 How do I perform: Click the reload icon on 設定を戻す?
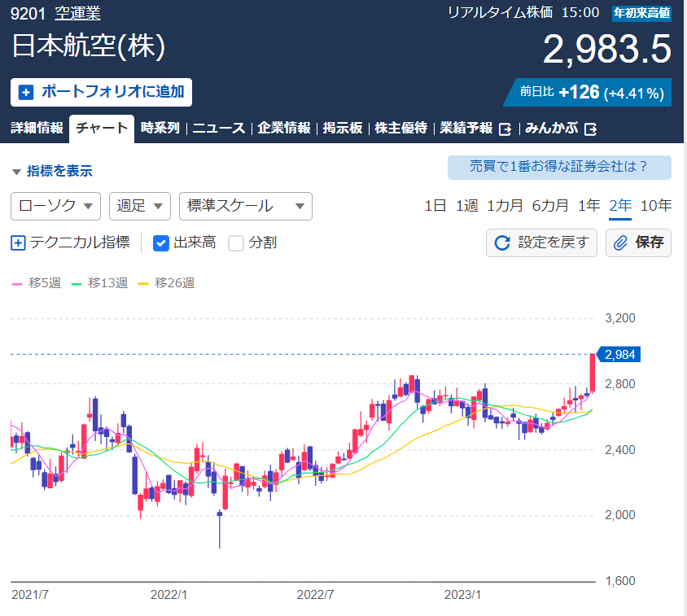coord(502,242)
